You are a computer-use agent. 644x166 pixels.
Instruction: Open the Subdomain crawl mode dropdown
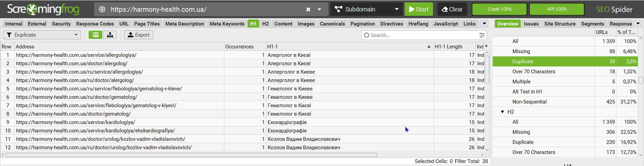(x=366, y=9)
